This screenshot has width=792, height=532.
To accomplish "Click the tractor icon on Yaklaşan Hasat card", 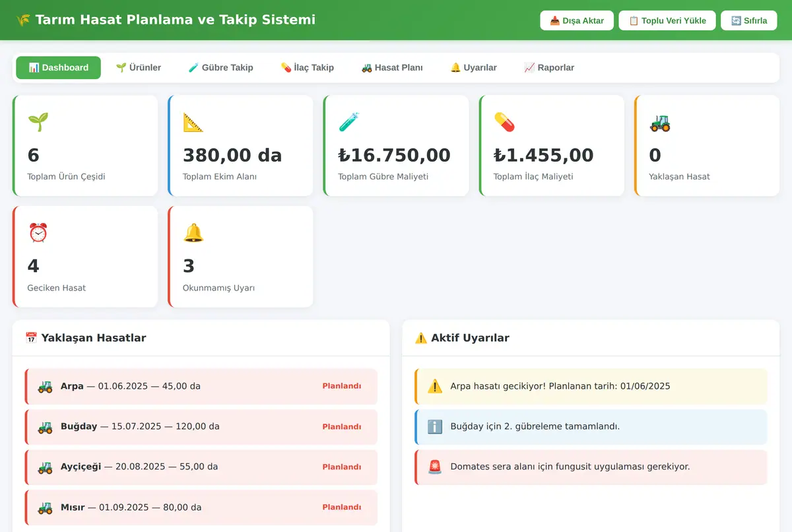I will point(660,122).
